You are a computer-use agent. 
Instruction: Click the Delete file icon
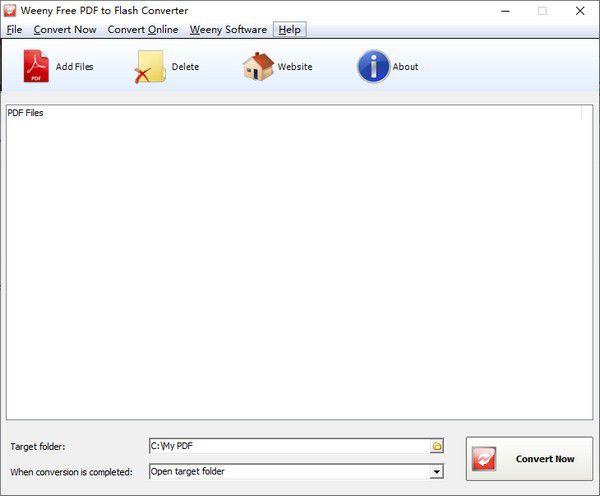(x=150, y=67)
